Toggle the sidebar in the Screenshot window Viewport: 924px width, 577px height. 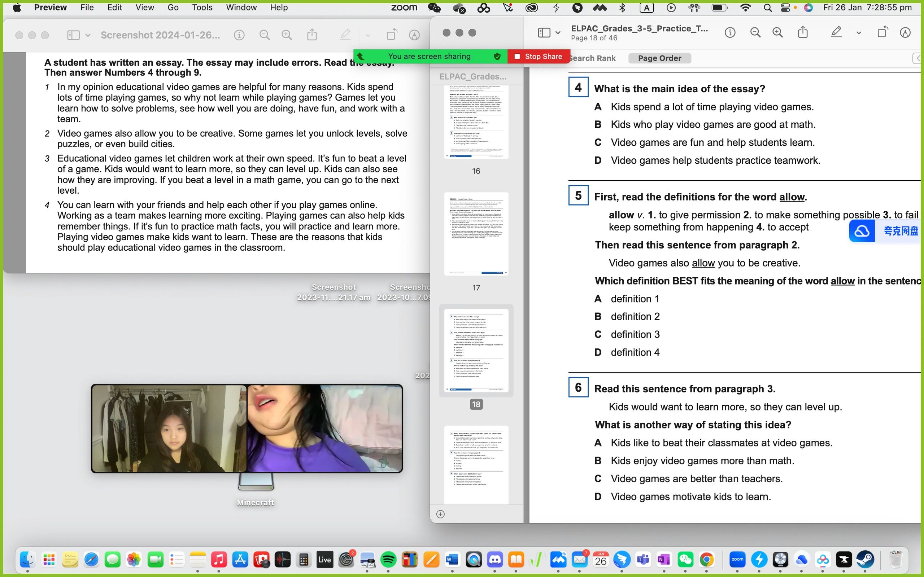(73, 35)
